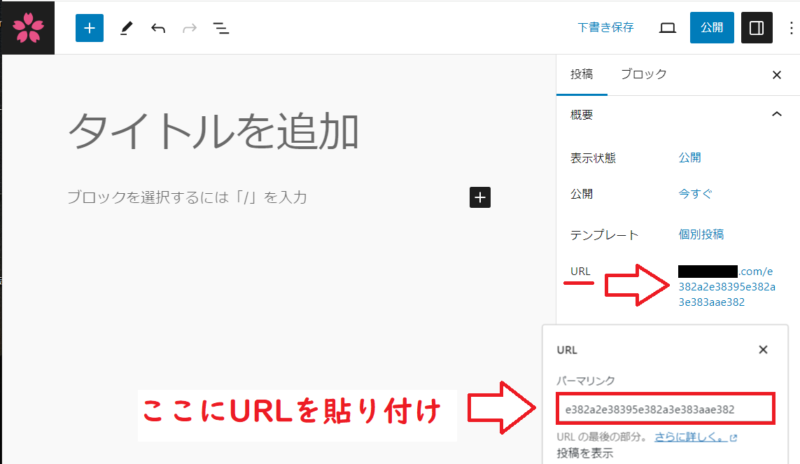
Task: Open the three-dot options menu
Action: pyautogui.click(x=791, y=28)
